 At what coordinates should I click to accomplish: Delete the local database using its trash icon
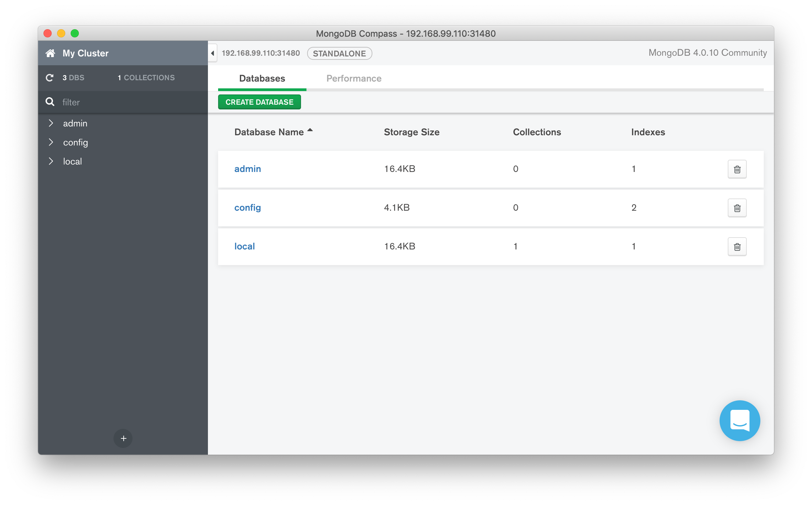coord(737,246)
